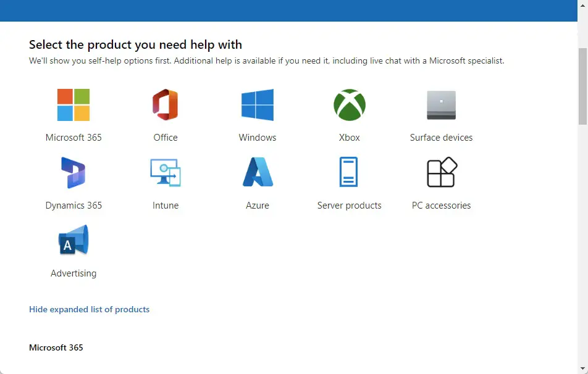Click the bold 'Microsoft 365' heading at the bottom
This screenshot has height=374, width=588.
56,347
